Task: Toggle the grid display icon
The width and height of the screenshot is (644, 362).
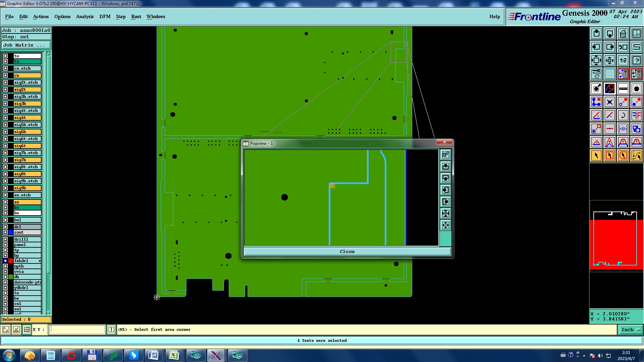Action: (609, 74)
